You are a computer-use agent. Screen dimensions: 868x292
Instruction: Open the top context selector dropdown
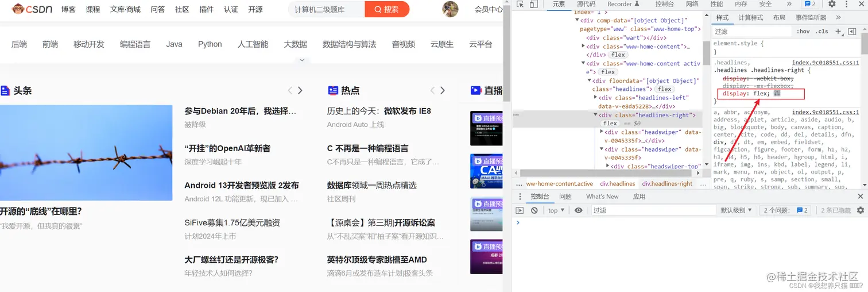click(x=556, y=210)
